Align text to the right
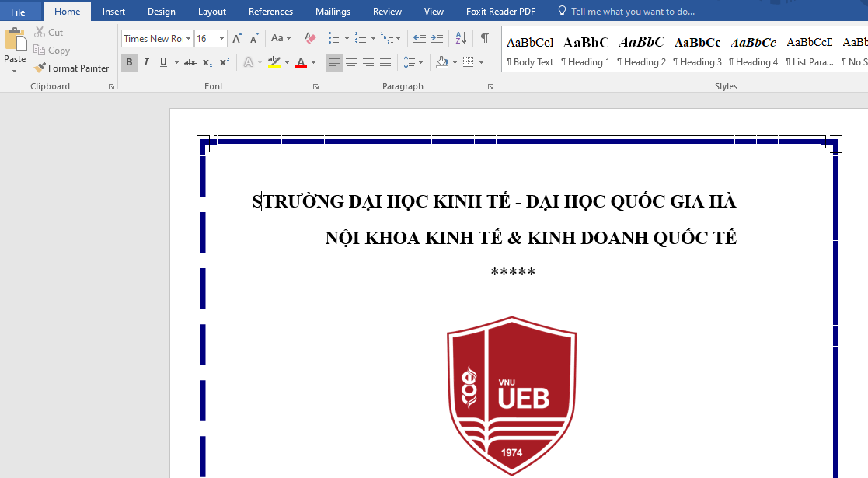Screen dimensions: 868x478 [x=368, y=63]
